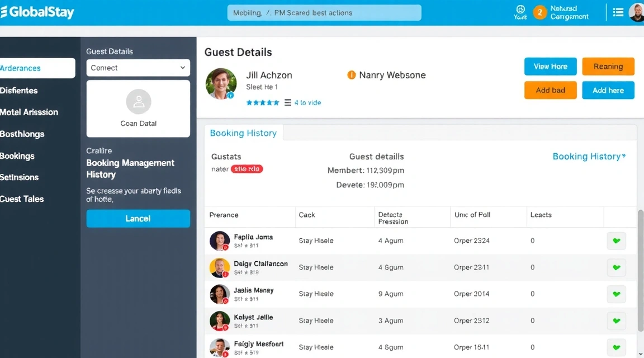
Task: Select the green heart icon on Faplia Jonia's row
Action: 616,241
